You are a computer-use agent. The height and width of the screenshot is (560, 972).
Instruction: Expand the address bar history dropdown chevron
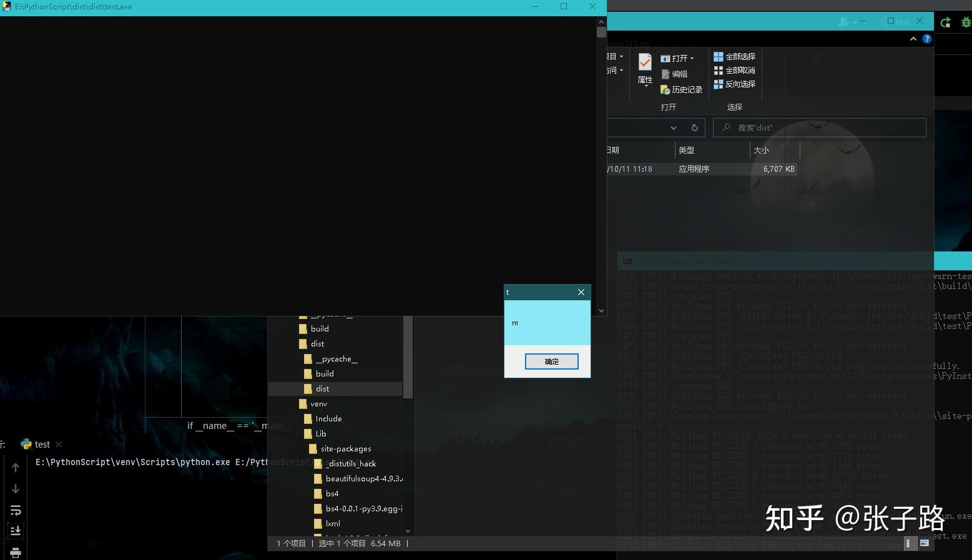point(673,127)
